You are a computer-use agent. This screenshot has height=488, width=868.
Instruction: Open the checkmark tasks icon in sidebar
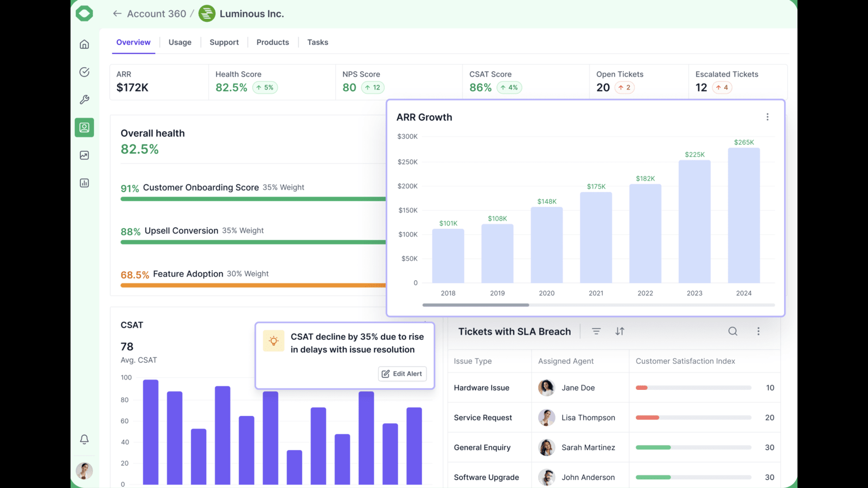coord(84,72)
